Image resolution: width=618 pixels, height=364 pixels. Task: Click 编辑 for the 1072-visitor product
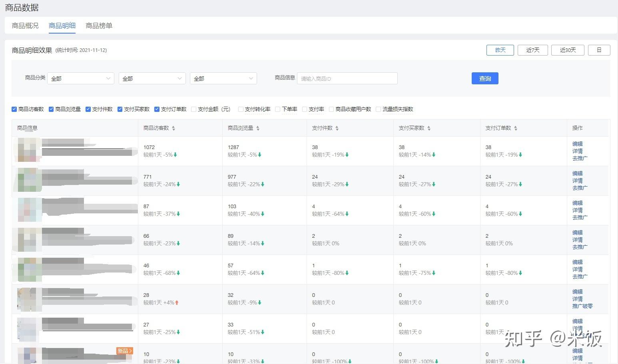pos(577,144)
